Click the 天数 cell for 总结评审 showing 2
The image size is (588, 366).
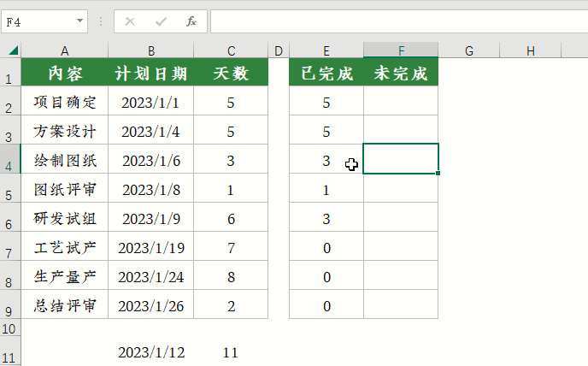click(x=231, y=304)
